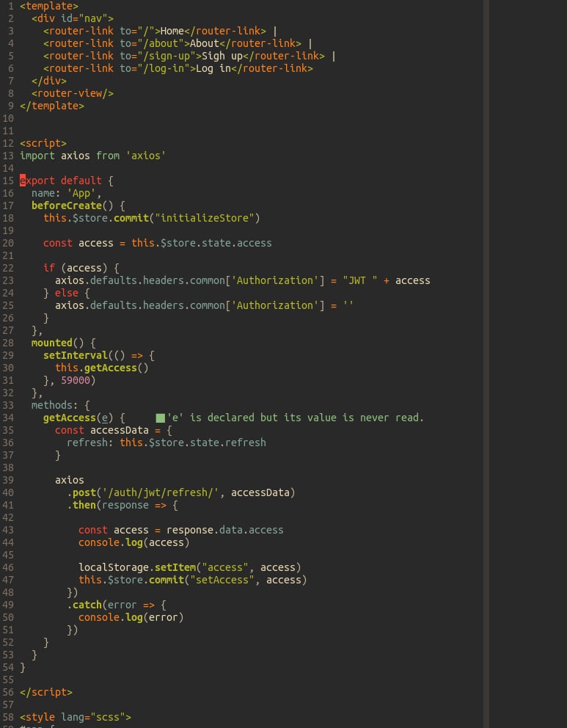Click the closing </template> tag

52,106
